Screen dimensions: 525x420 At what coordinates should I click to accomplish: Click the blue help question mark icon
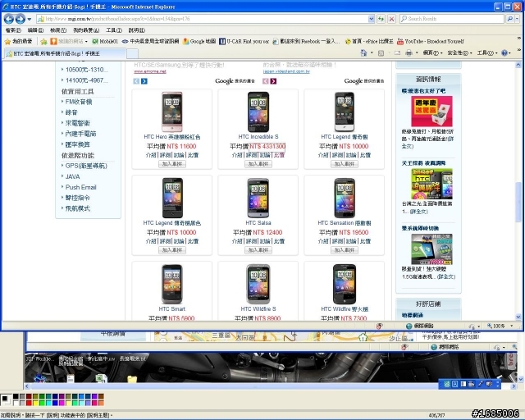[x=504, y=53]
